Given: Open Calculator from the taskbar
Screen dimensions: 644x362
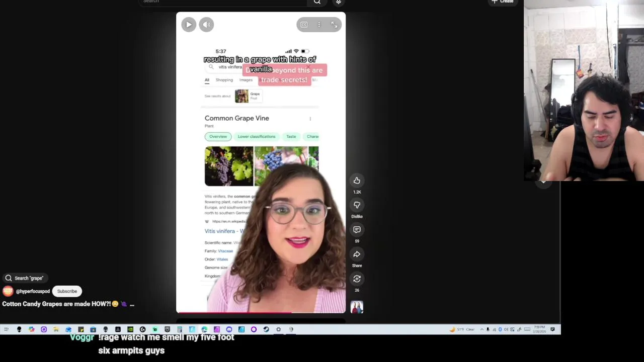Looking at the screenshot, I should (180, 329).
